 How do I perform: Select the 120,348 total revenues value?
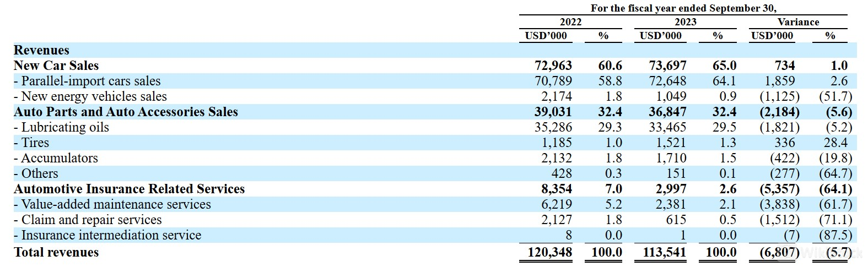pos(549,252)
